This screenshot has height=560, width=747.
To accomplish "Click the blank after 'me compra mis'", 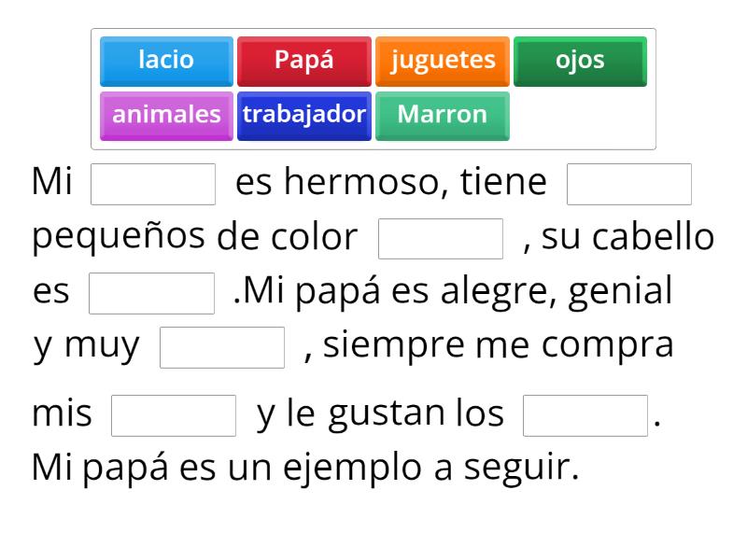I will point(174,413).
